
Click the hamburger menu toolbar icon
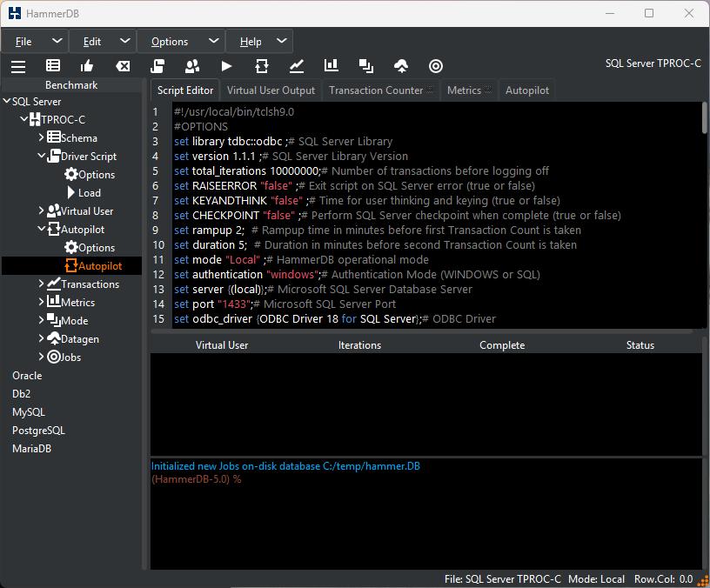pos(18,66)
